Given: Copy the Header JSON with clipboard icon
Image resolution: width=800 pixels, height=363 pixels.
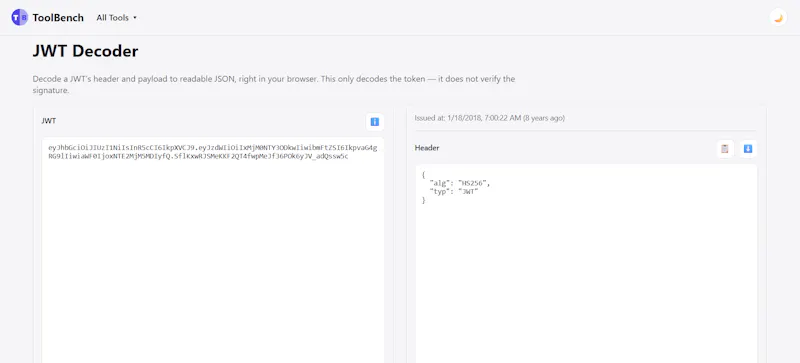Looking at the screenshot, I should [x=724, y=149].
